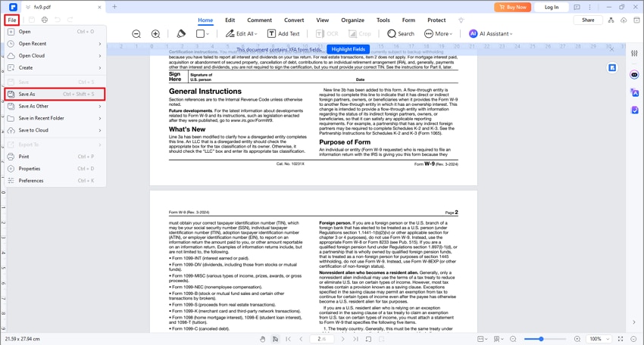644x345 pixels.
Task: Add a new tab with the plus button
Action: point(114,7)
